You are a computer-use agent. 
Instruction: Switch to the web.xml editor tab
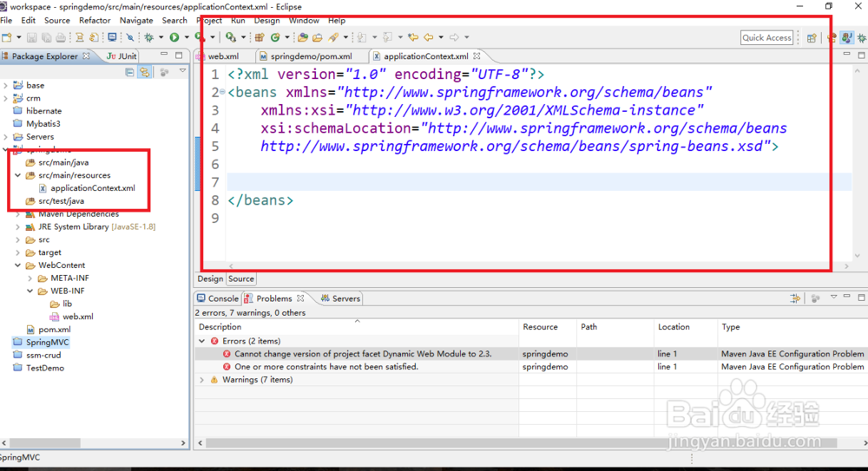pos(223,56)
